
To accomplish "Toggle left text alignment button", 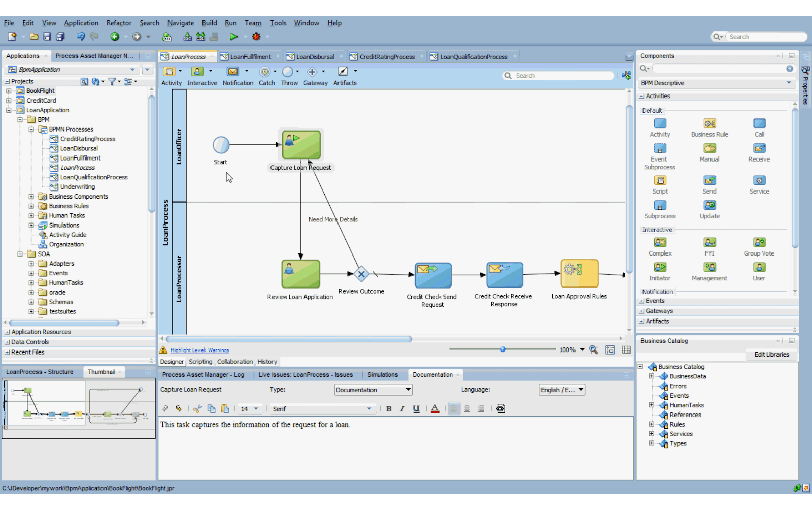I will [454, 409].
